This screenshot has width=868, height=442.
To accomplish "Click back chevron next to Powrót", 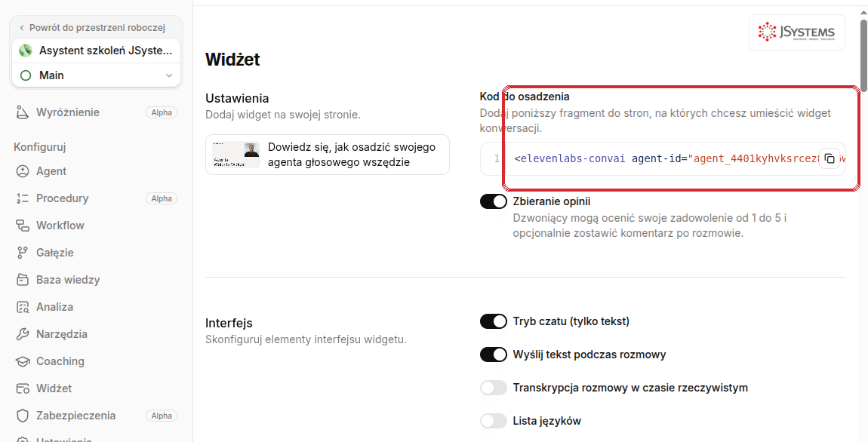I will click(x=22, y=28).
